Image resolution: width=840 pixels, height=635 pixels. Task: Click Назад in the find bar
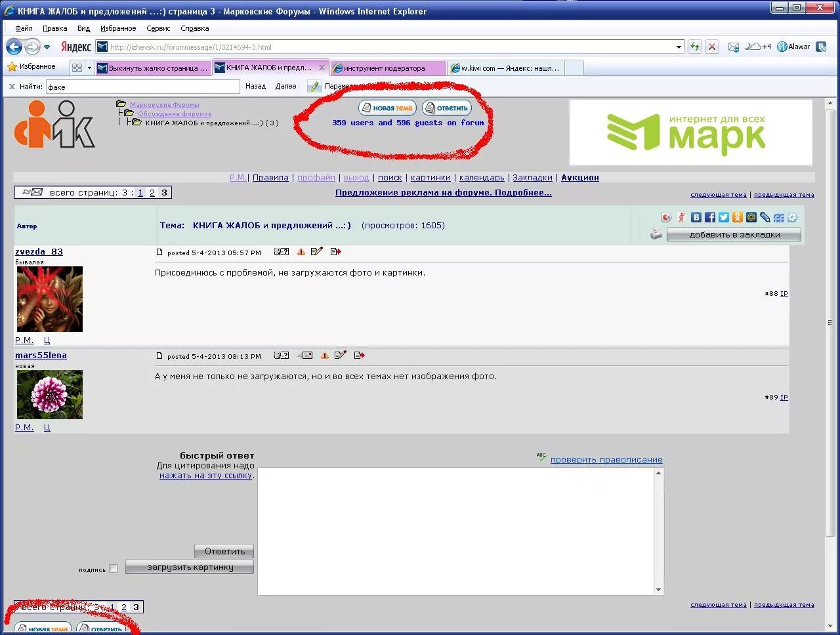click(255, 87)
